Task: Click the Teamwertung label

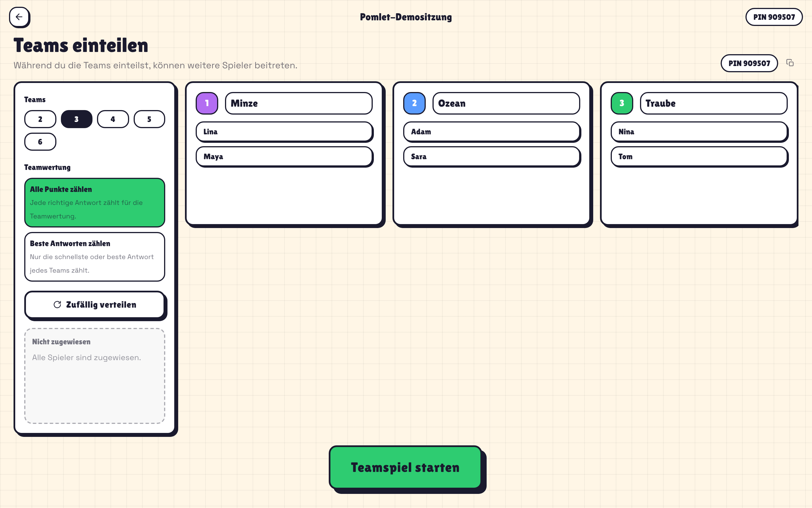Action: pos(47,167)
